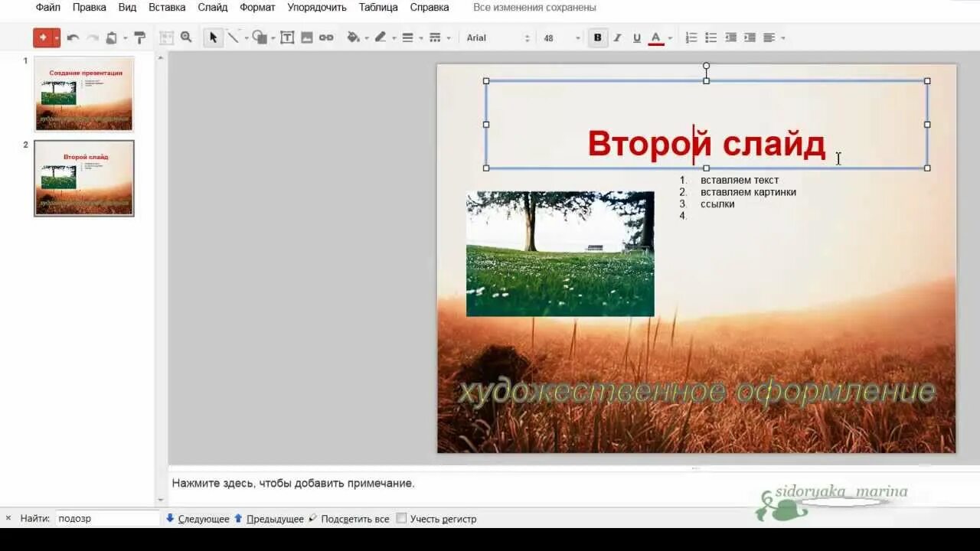Click the Следующее find next button
The image size is (980, 551).
[198, 519]
